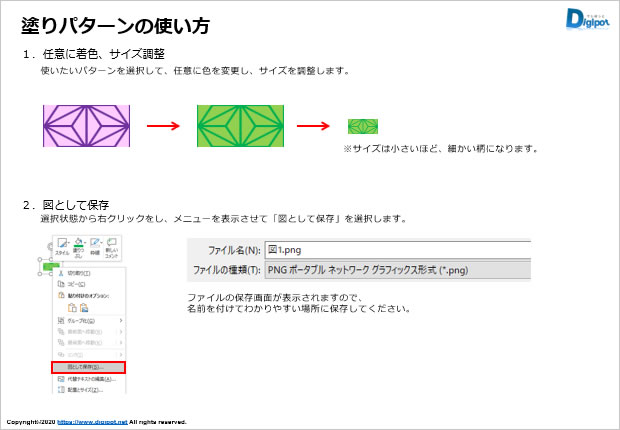
Task: Click the heading 塗りパターンの使い方
Action: coord(115,26)
